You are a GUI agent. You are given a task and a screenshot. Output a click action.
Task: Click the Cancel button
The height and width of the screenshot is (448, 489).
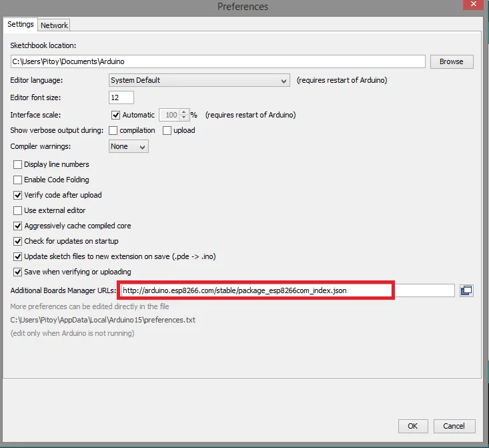coord(454,426)
